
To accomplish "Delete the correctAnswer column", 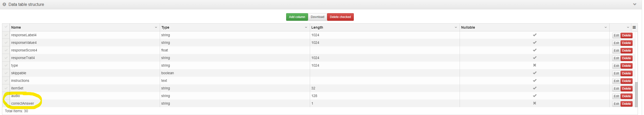I will point(626,104).
